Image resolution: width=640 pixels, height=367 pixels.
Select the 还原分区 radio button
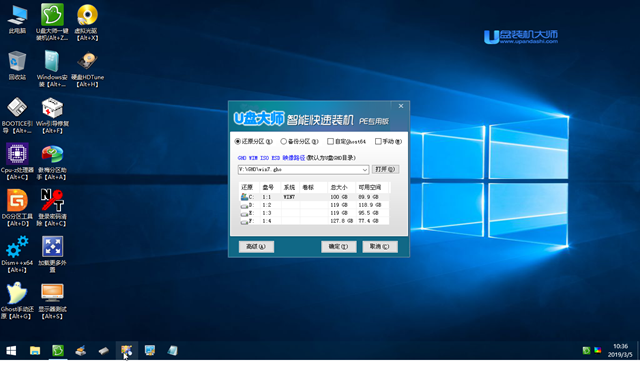point(238,141)
